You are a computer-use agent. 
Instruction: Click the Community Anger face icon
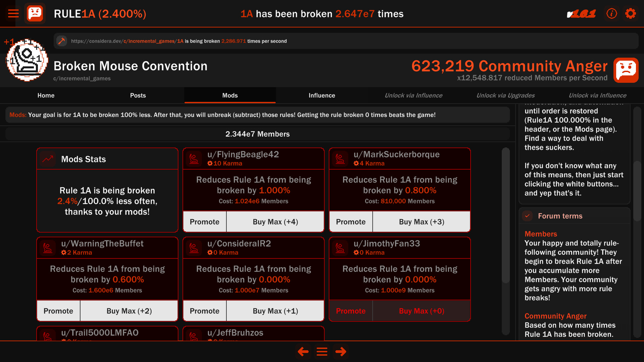click(x=626, y=70)
